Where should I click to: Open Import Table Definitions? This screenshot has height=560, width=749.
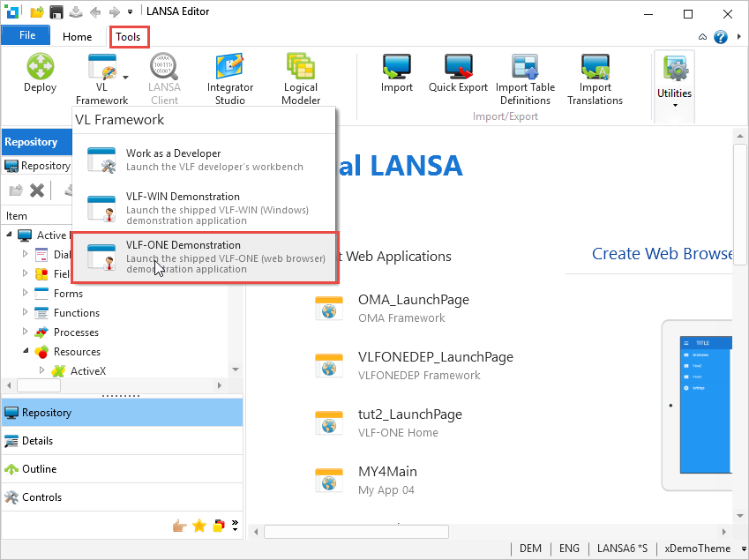(525, 78)
